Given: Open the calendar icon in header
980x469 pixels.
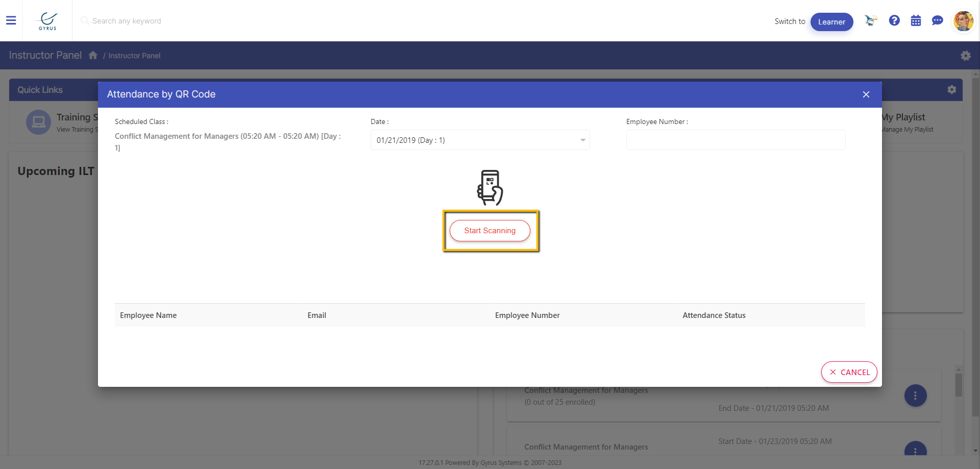Looking at the screenshot, I should pos(916,20).
